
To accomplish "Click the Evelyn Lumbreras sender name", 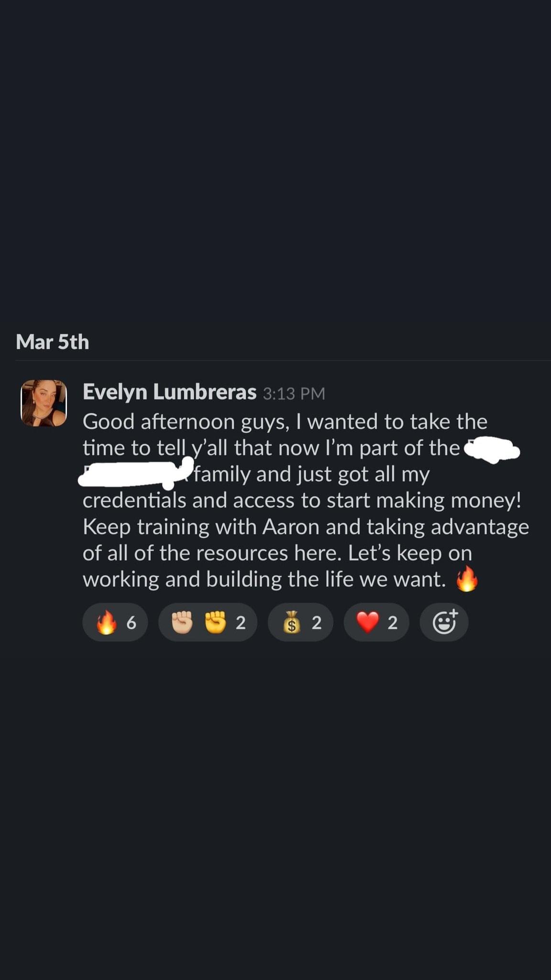I will click(x=170, y=392).
